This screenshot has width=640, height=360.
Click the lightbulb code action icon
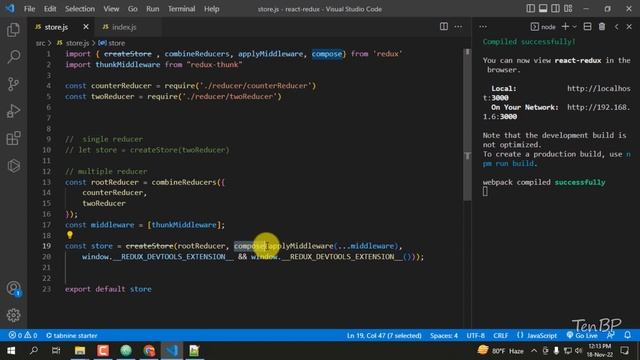70,235
